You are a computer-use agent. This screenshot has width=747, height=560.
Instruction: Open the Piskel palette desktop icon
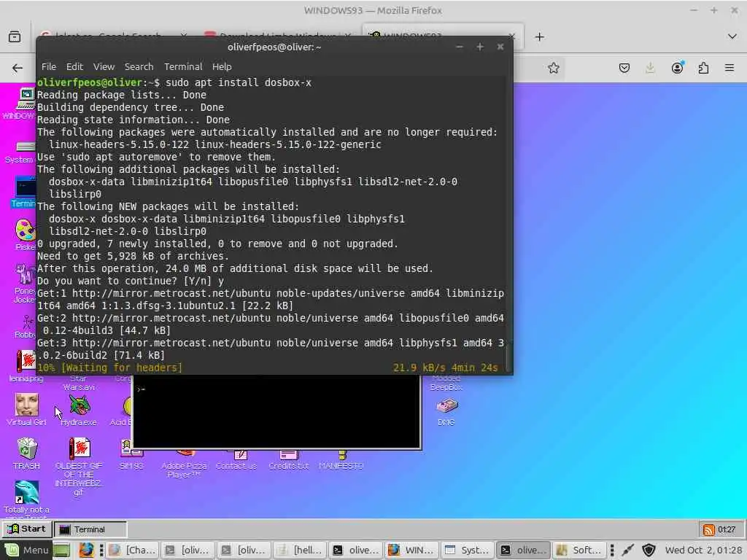pyautogui.click(x=26, y=234)
